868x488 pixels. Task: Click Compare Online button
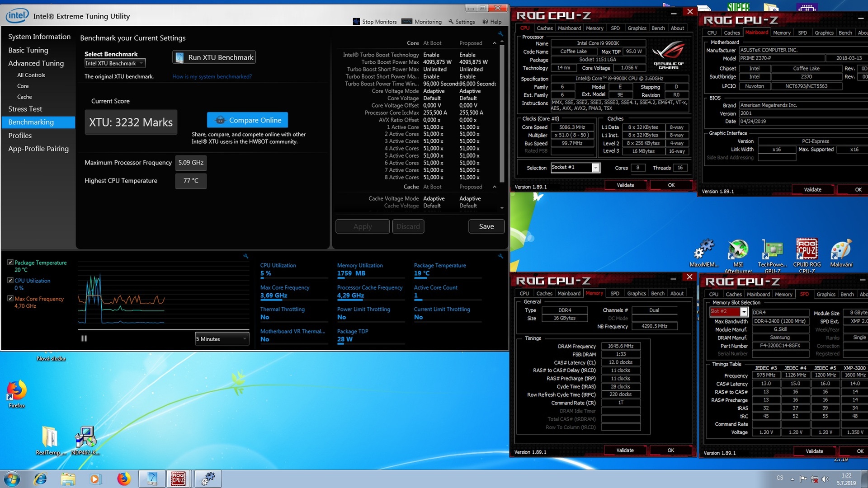click(247, 120)
